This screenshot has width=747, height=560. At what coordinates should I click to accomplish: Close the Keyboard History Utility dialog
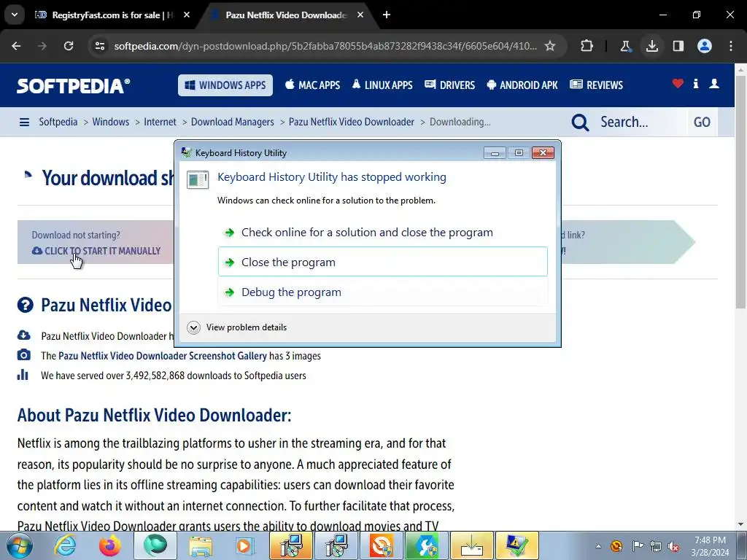click(543, 153)
